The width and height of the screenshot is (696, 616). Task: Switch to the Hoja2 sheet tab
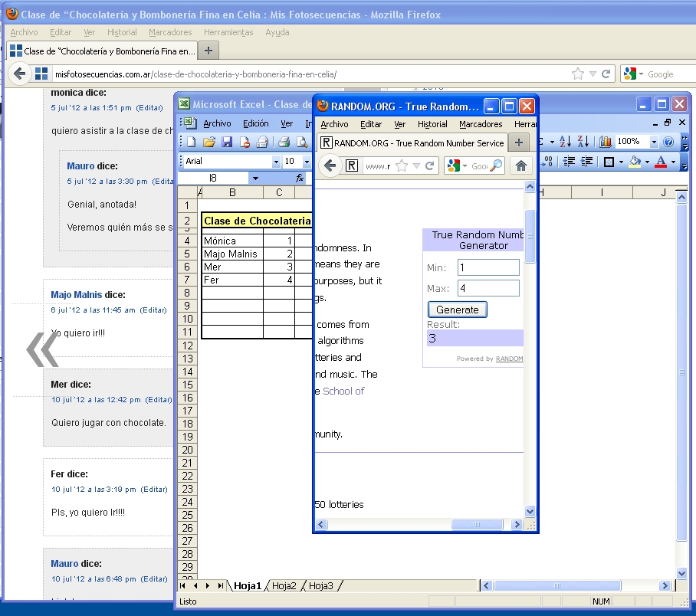(284, 585)
